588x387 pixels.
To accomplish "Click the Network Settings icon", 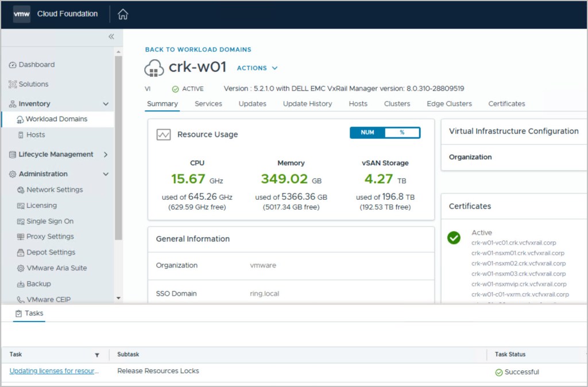I will click(x=21, y=190).
